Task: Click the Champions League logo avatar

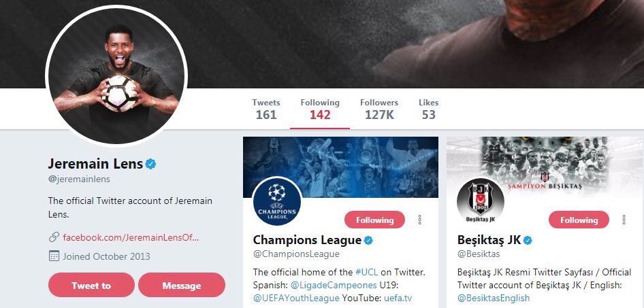Action: click(277, 202)
